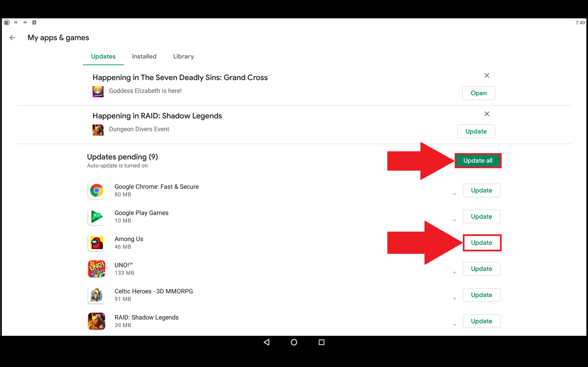Dismiss the Seven Deadly Sins notification

(x=486, y=75)
